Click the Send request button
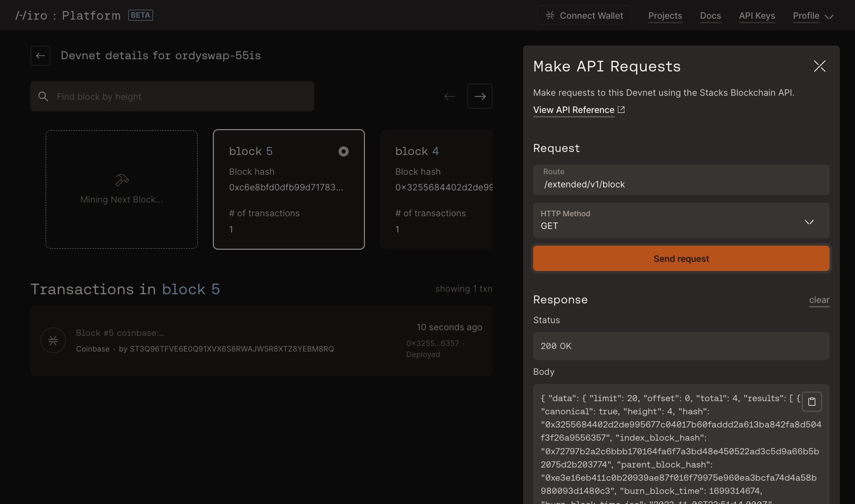Image resolution: width=855 pixels, height=504 pixels. pos(681,259)
